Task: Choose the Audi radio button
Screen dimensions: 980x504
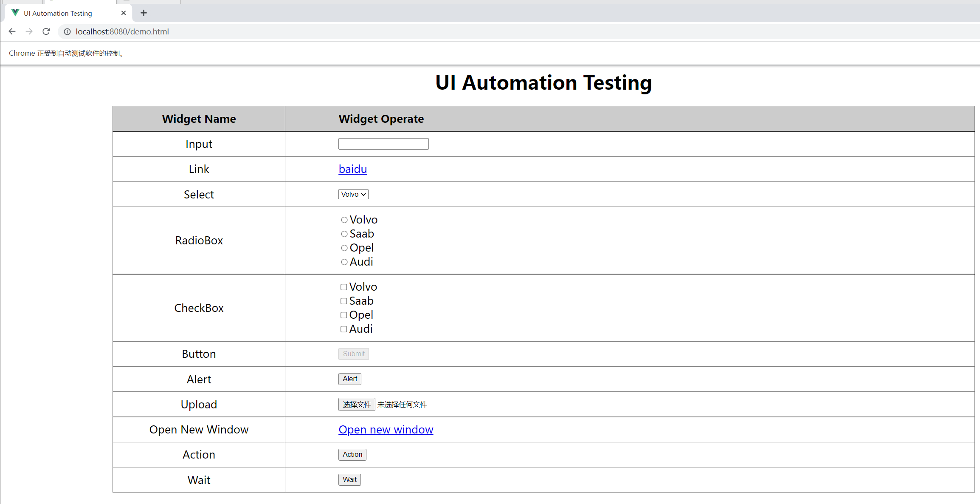Action: tap(344, 262)
